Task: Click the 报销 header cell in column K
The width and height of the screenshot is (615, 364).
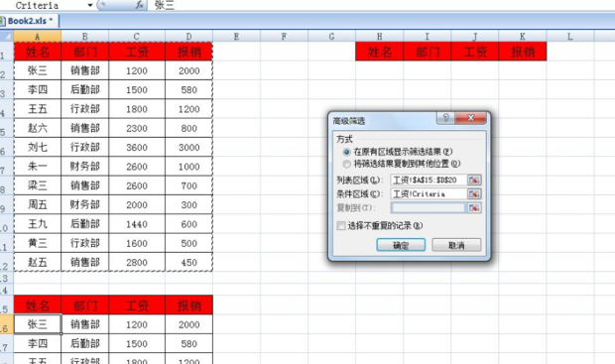Action: (x=523, y=52)
